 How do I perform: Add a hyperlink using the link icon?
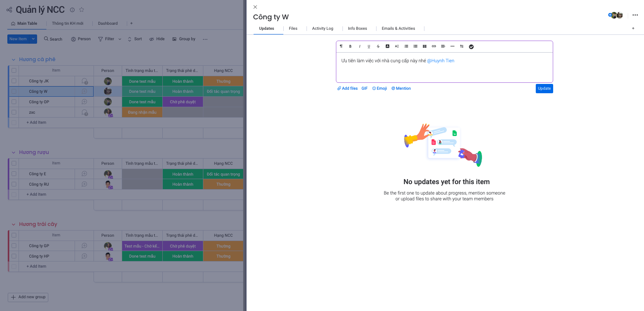coord(434,46)
